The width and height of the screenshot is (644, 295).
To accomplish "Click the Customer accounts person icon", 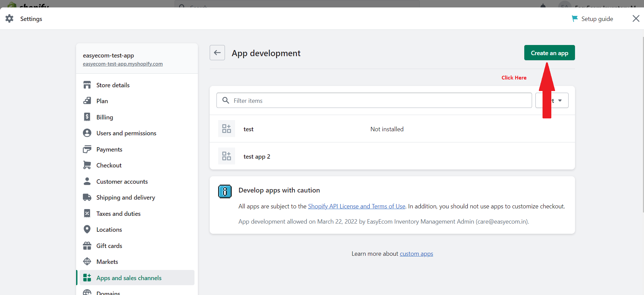I will 87,181.
